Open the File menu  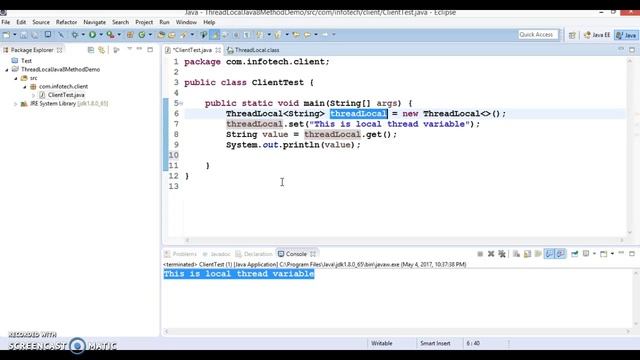(x=6, y=22)
